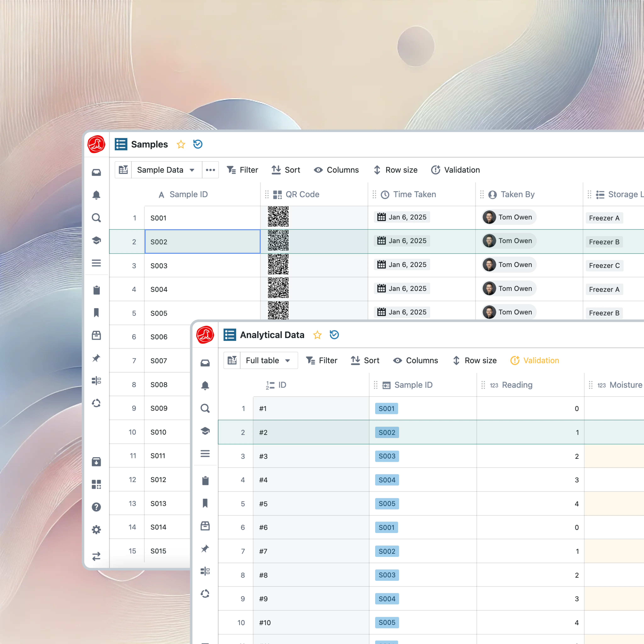Open the Sample Data view dropdown
Viewport: 644px width, 644px height.
(166, 170)
